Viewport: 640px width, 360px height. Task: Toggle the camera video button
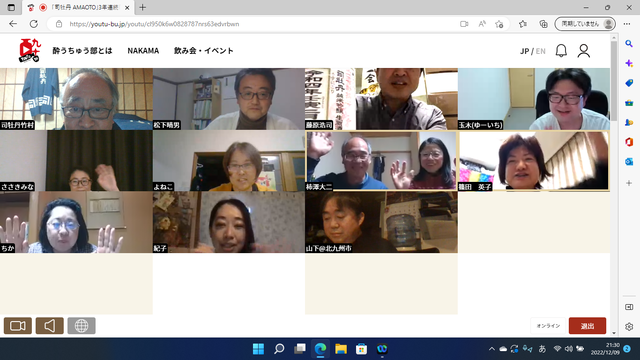18,326
